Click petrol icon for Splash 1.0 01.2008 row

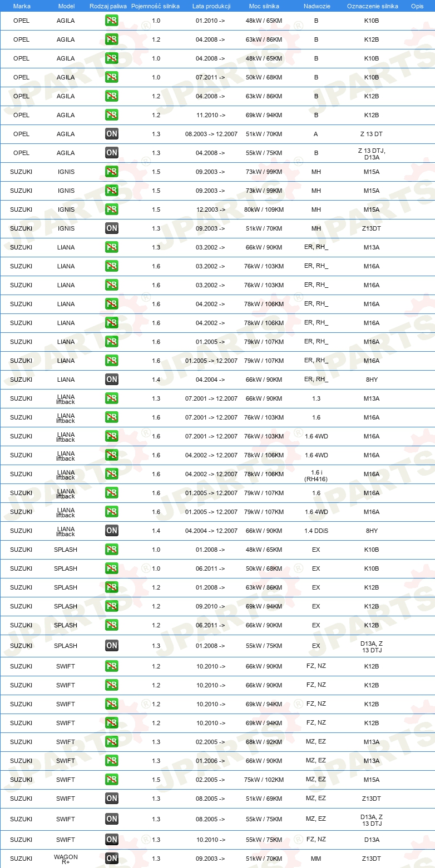pyautogui.click(x=112, y=550)
